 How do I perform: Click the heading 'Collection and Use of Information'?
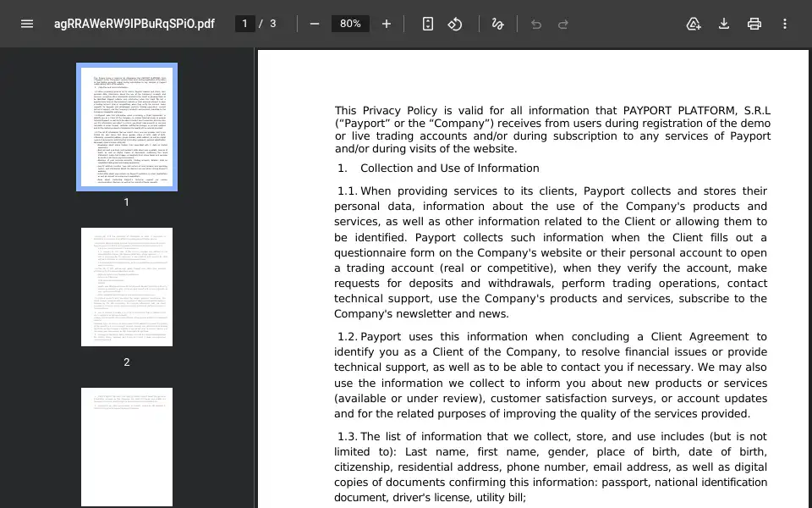coord(449,168)
